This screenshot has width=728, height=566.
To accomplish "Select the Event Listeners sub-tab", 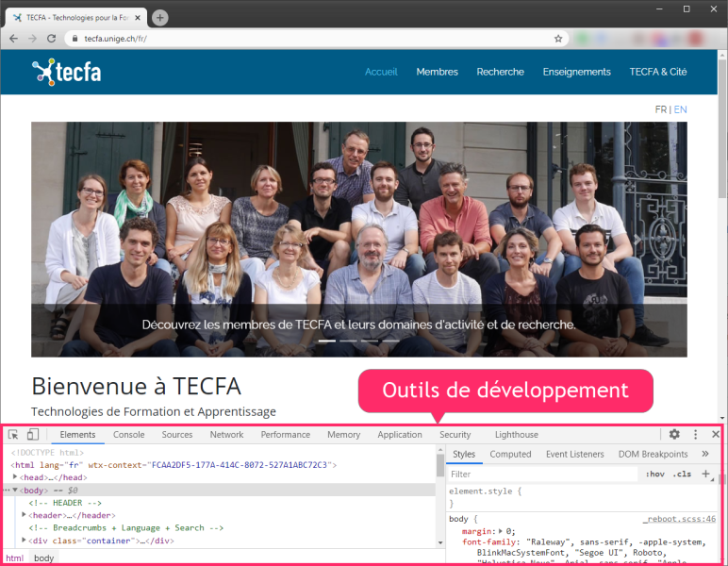I will [x=575, y=454].
